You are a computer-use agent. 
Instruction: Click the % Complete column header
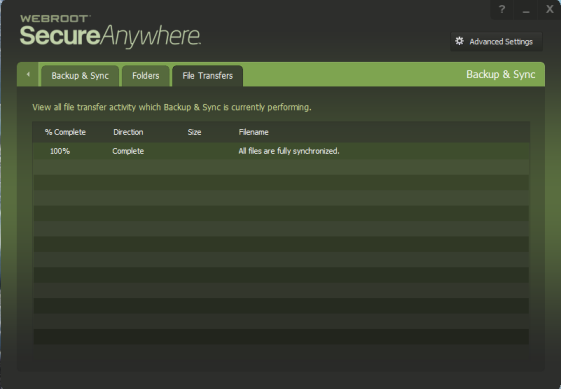pos(65,132)
